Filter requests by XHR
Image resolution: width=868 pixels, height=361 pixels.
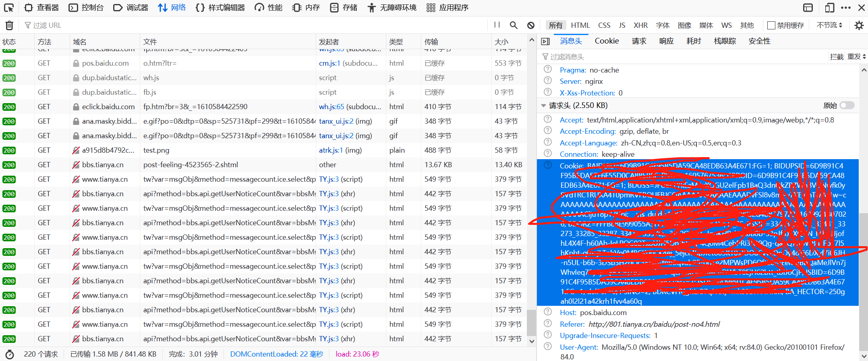[640, 25]
